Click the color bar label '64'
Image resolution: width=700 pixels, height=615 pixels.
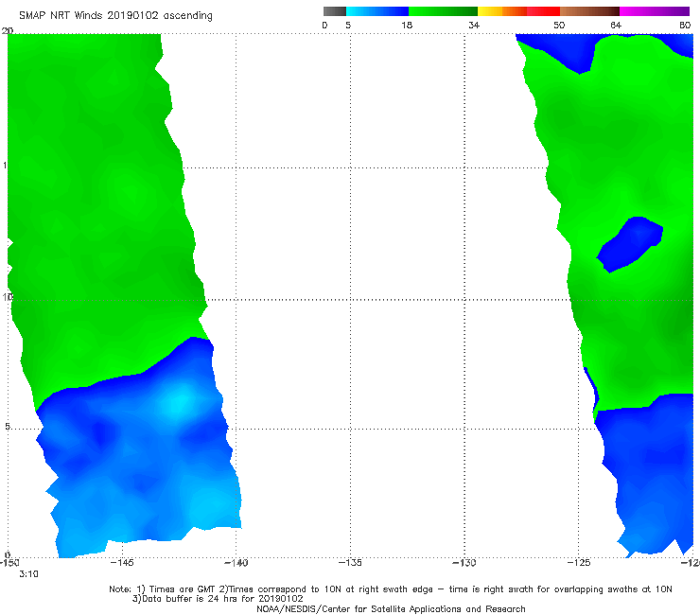point(616,26)
